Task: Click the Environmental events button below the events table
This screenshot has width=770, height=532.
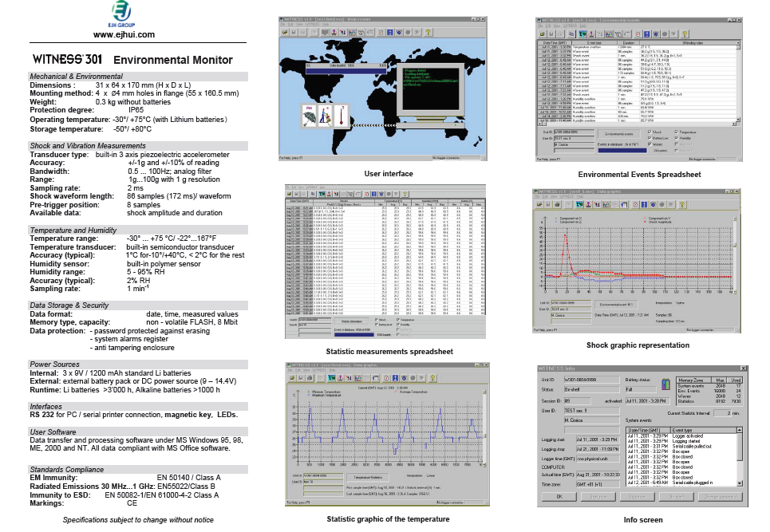Action: [x=618, y=134]
